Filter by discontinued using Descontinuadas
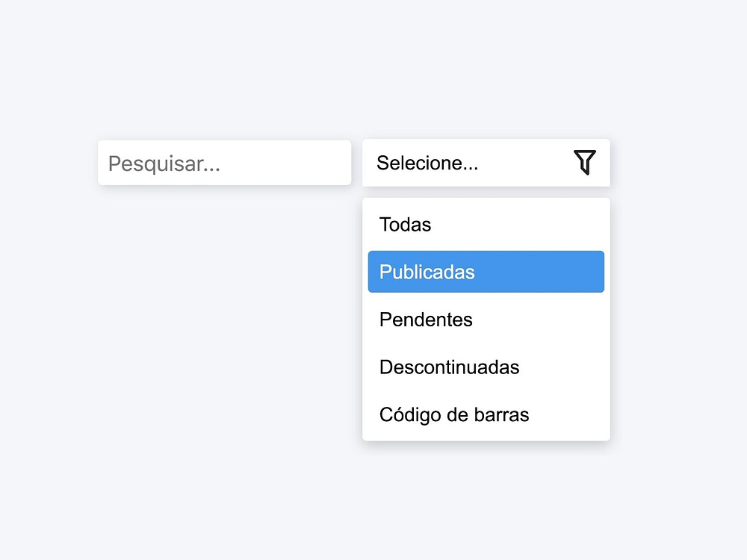 tap(449, 367)
